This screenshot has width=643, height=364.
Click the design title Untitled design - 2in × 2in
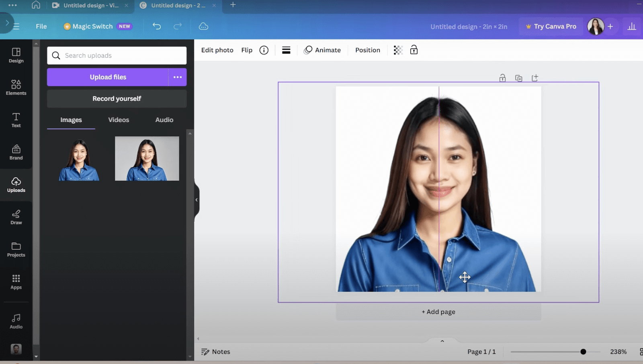[469, 27]
